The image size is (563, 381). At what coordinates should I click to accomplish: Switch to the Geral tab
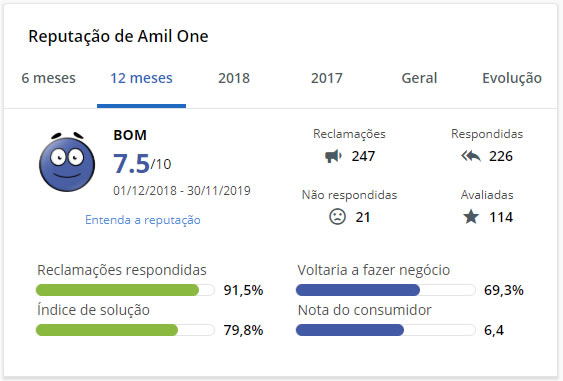point(419,78)
